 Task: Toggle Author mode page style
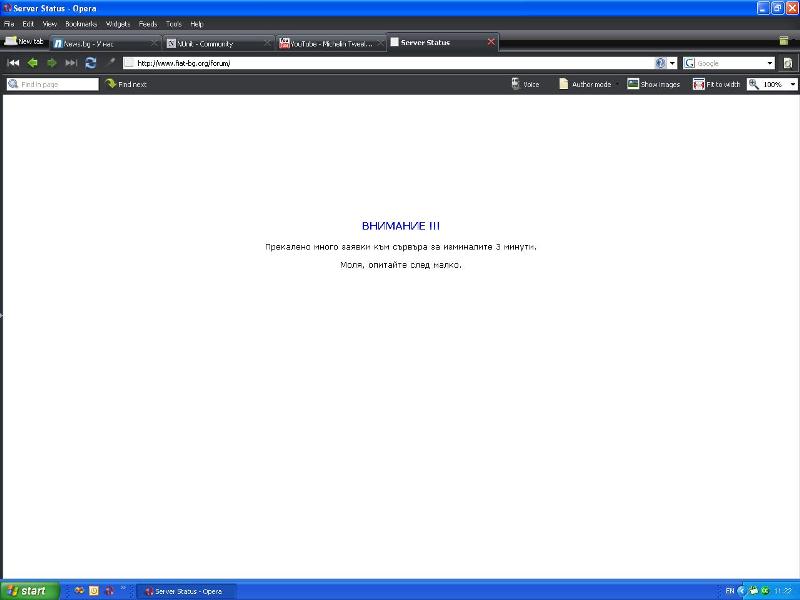(585, 84)
